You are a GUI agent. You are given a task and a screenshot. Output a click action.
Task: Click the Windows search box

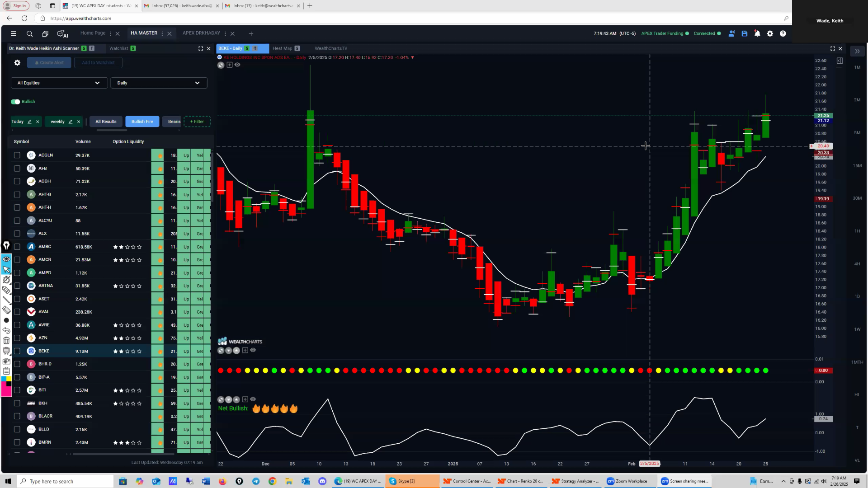click(x=65, y=481)
